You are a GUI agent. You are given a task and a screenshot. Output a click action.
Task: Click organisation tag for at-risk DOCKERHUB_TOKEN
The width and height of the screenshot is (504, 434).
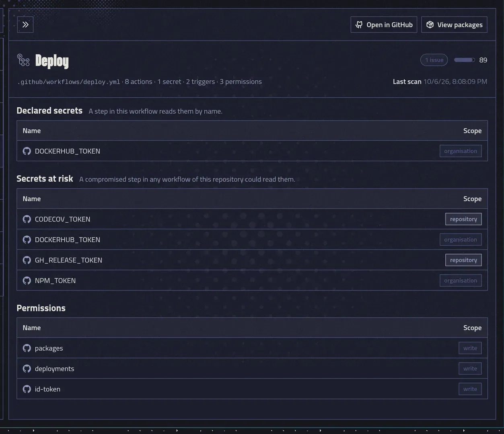coord(461,240)
